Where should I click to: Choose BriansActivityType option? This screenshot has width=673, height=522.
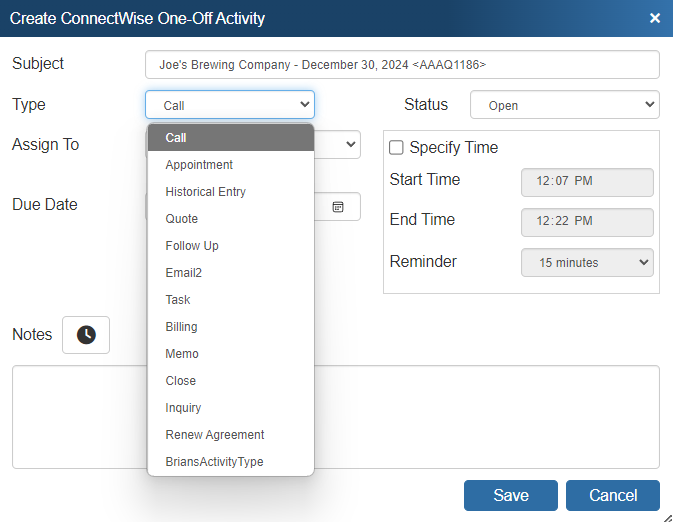[214, 462]
